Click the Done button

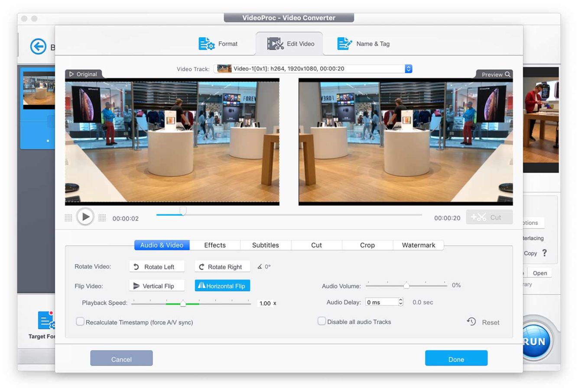456,359
